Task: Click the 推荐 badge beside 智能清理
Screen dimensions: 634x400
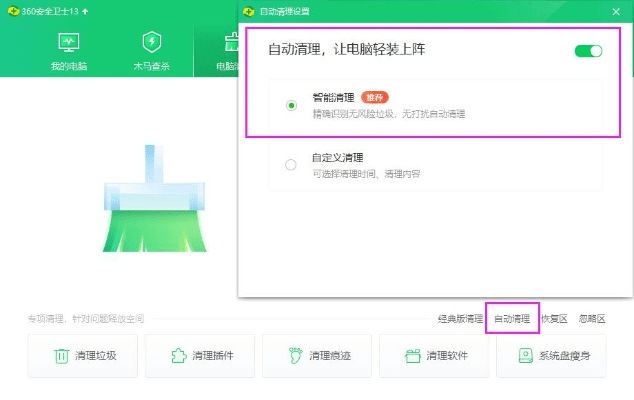Action: (374, 97)
